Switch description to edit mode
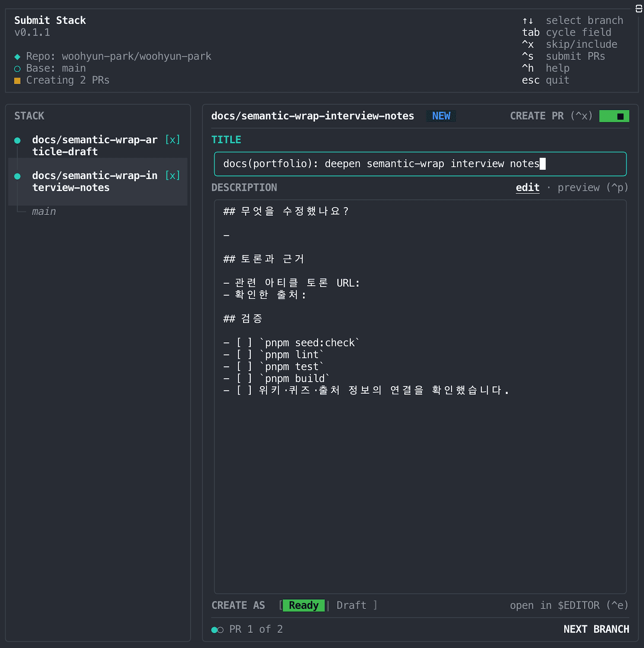The height and width of the screenshot is (648, 644). (528, 187)
